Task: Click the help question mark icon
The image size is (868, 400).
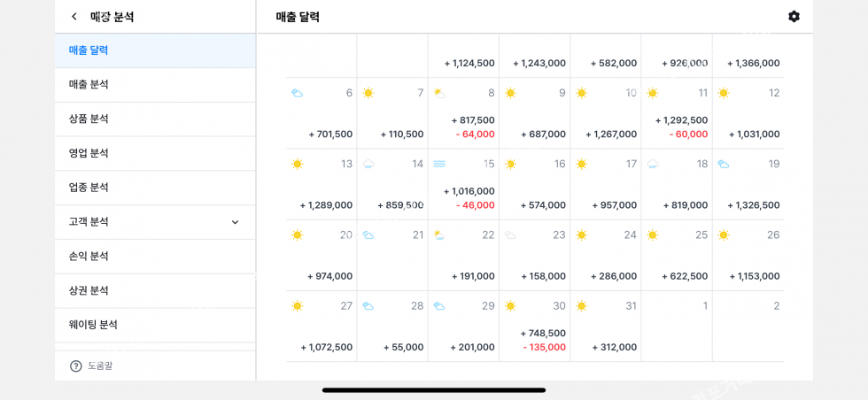Action: (76, 365)
